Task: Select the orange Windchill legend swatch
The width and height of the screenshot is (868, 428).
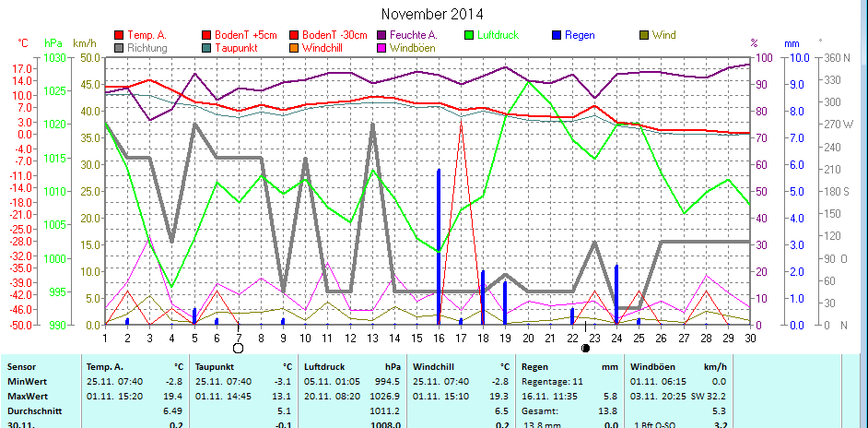Action: tap(294, 48)
